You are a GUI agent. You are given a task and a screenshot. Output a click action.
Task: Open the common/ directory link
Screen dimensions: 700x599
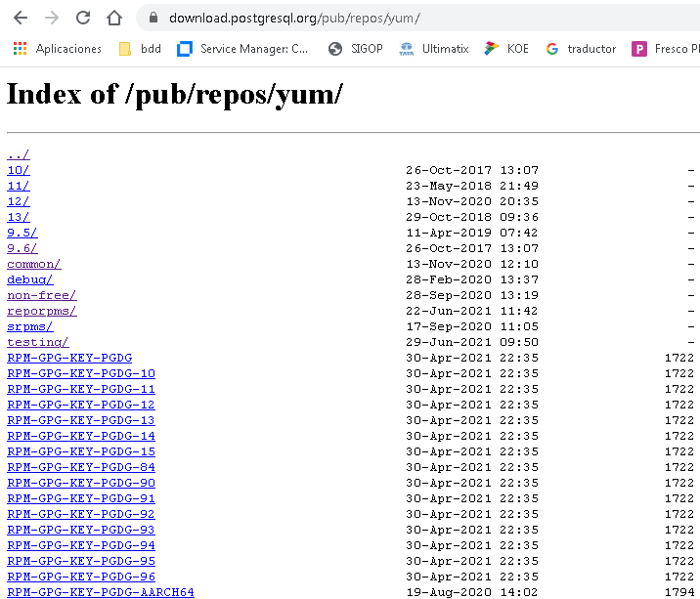click(x=33, y=264)
